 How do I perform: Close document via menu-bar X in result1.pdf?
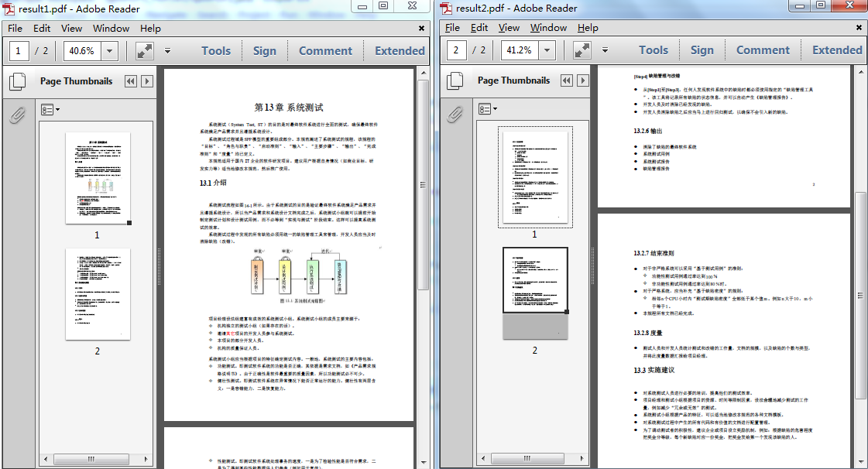tap(422, 28)
